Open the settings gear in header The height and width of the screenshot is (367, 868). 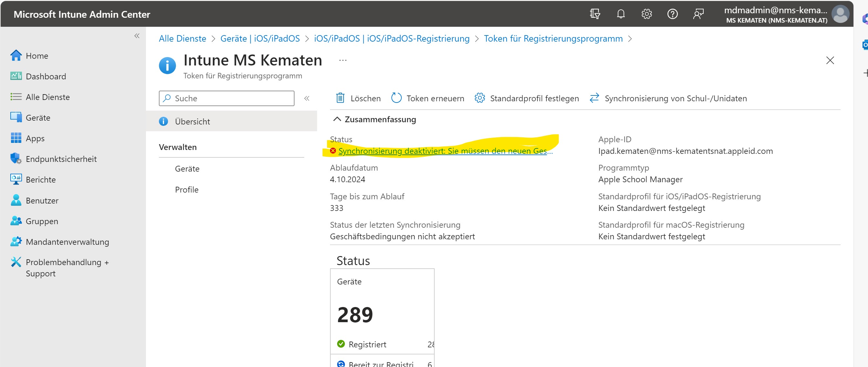(x=646, y=14)
